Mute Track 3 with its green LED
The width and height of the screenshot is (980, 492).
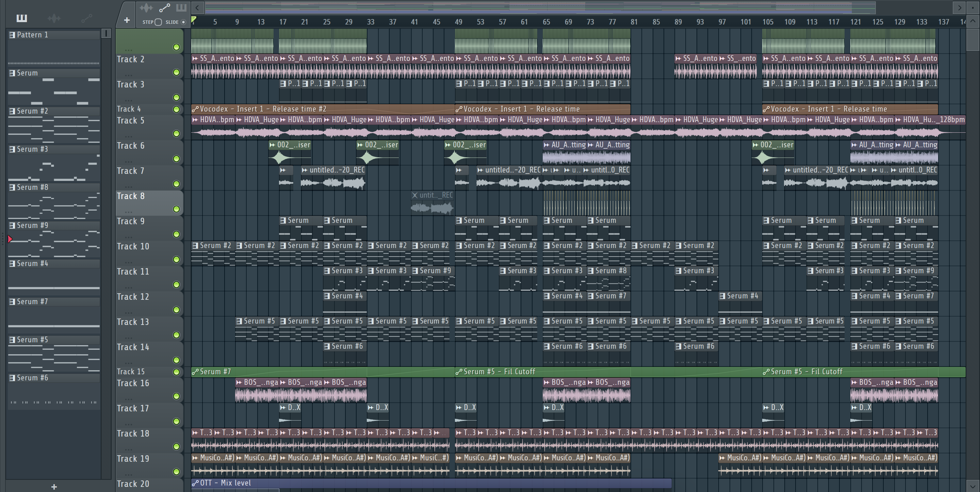pos(176,97)
